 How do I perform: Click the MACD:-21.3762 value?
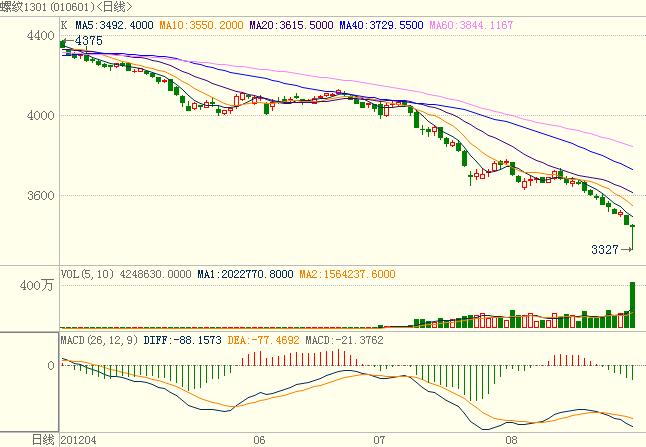[344, 340]
